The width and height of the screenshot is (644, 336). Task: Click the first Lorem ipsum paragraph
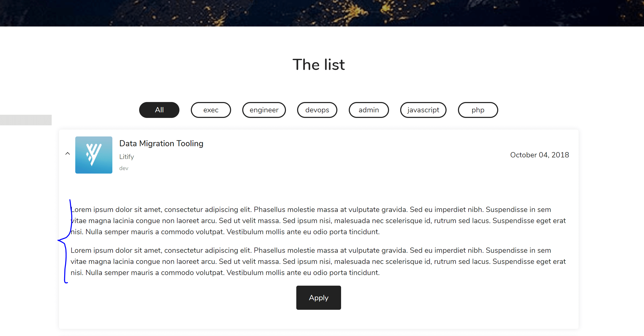tap(318, 221)
